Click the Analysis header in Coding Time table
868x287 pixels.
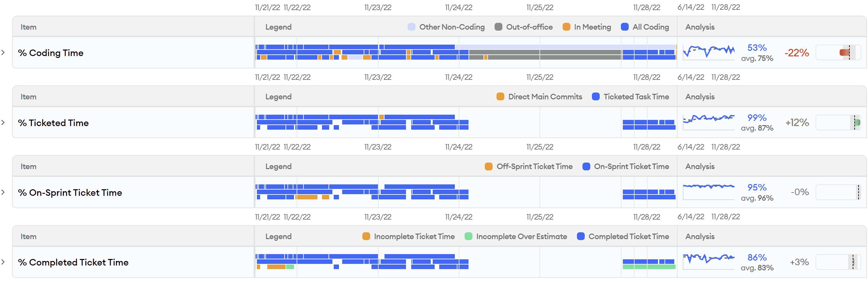tap(700, 27)
